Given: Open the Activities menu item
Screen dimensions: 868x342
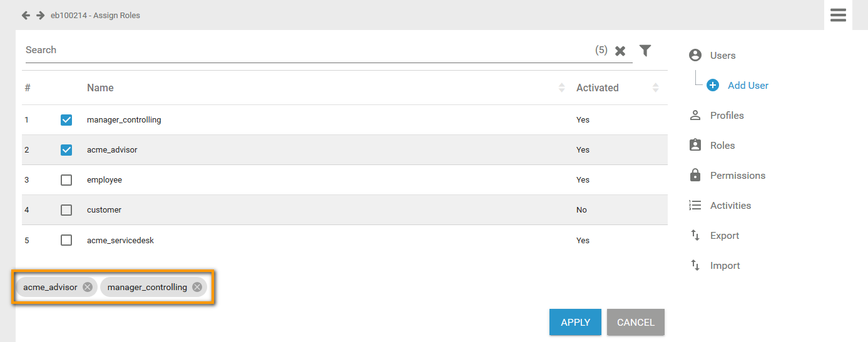Looking at the screenshot, I should click(x=730, y=206).
